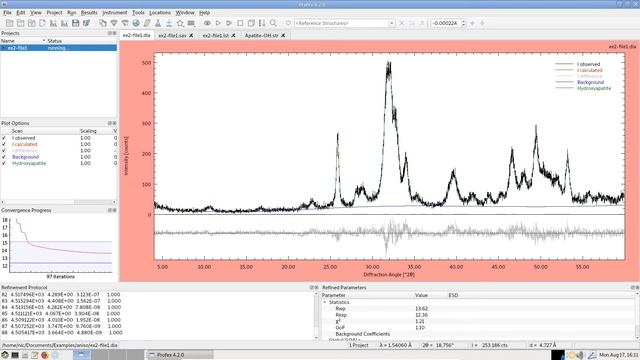Click the up-down arrows sort toolbar icon
This screenshot has width=640, height=360.
(262, 23)
